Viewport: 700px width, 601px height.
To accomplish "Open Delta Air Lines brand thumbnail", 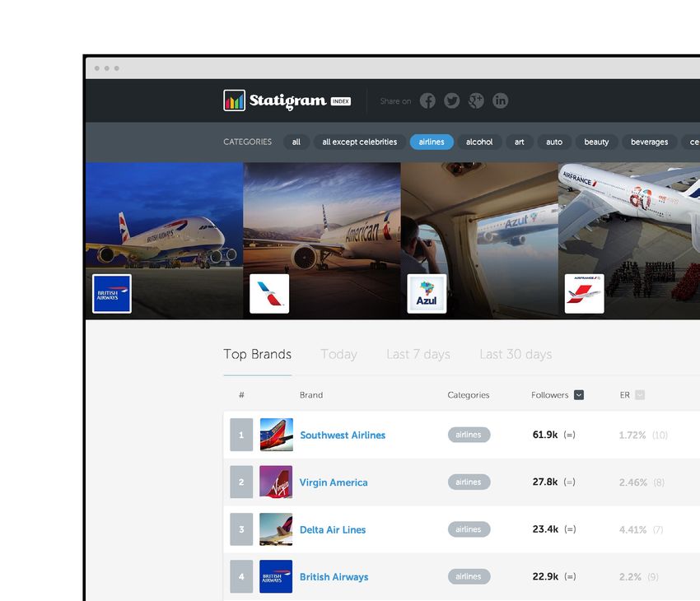I will (x=277, y=529).
